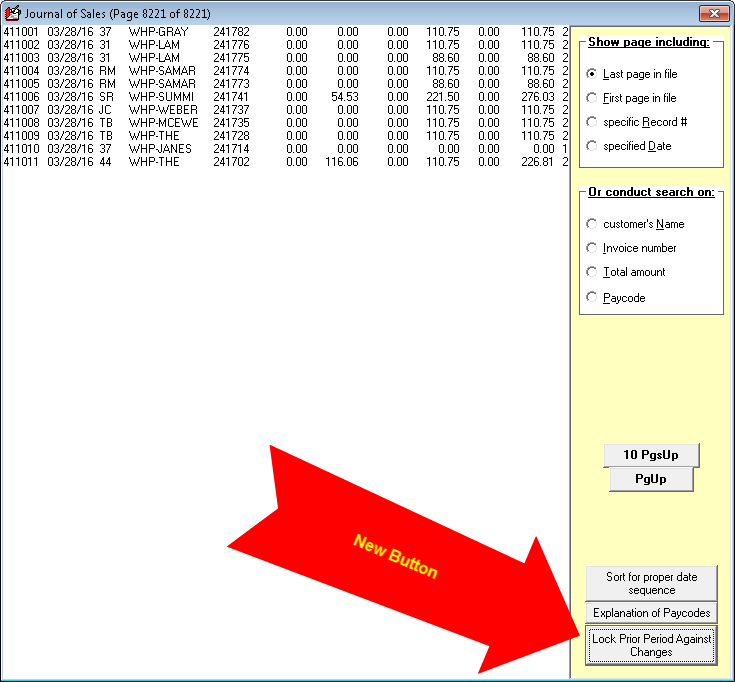Select the 'Paycode' search radio button
The width and height of the screenshot is (735, 682).
[592, 297]
